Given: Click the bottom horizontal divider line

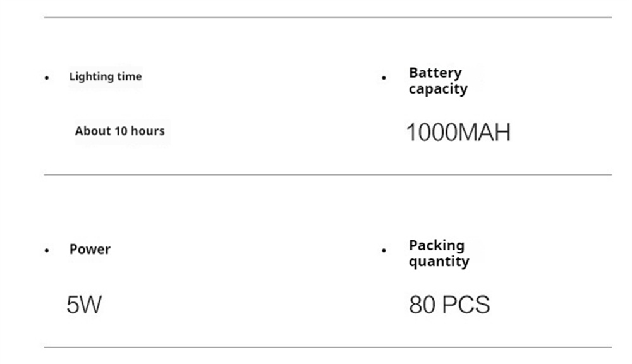Looking at the screenshot, I should pyautogui.click(x=327, y=347).
